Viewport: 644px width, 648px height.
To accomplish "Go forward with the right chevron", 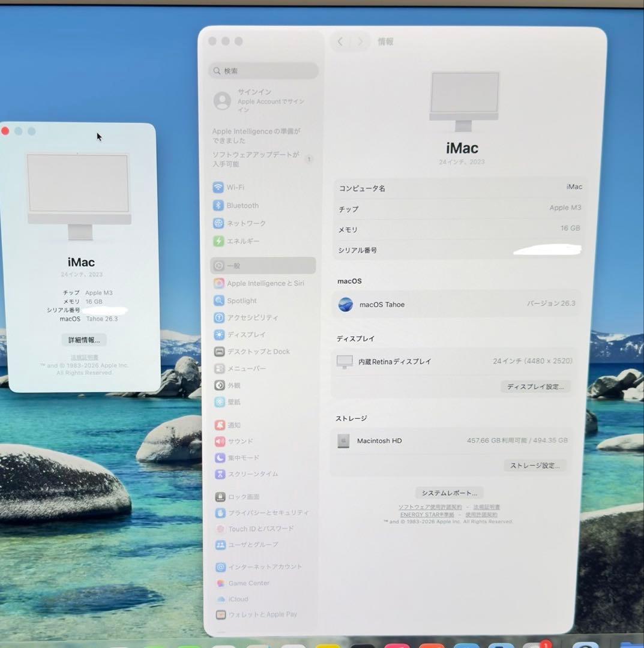I will point(360,41).
